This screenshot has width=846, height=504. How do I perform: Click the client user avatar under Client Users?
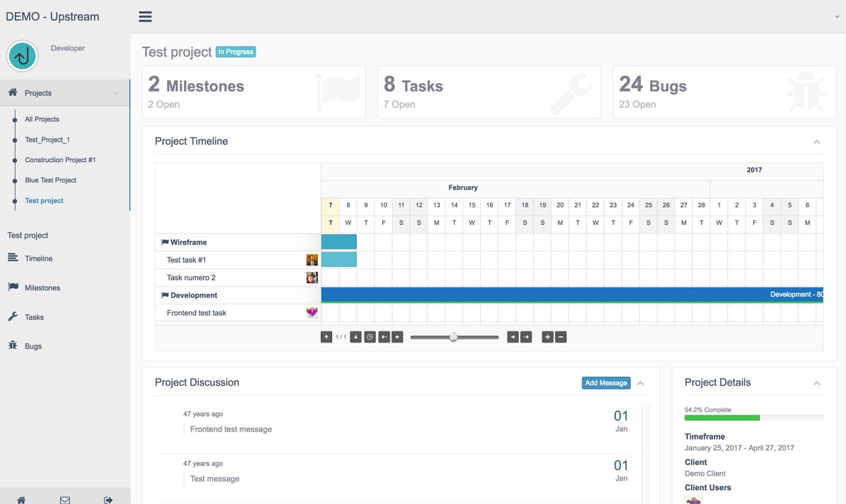[x=694, y=500]
